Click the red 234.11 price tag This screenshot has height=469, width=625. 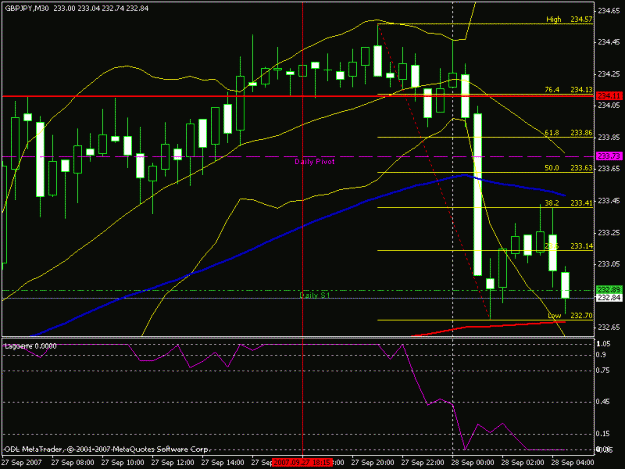(609, 96)
